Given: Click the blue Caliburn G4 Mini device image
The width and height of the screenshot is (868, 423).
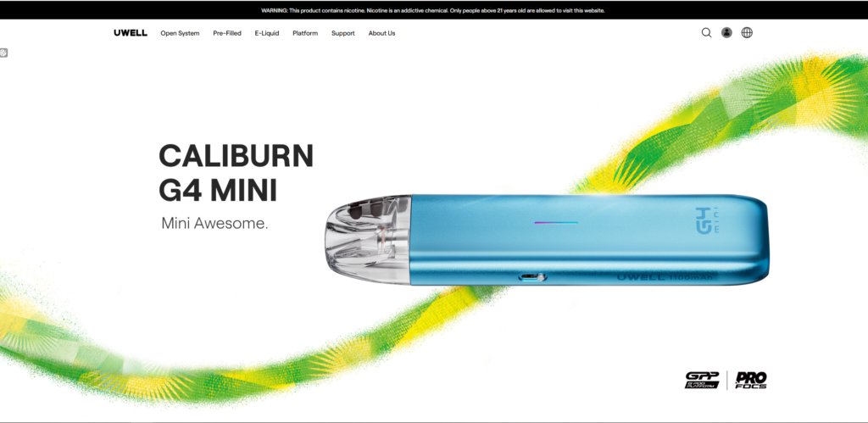Looking at the screenshot, I should 546,240.
